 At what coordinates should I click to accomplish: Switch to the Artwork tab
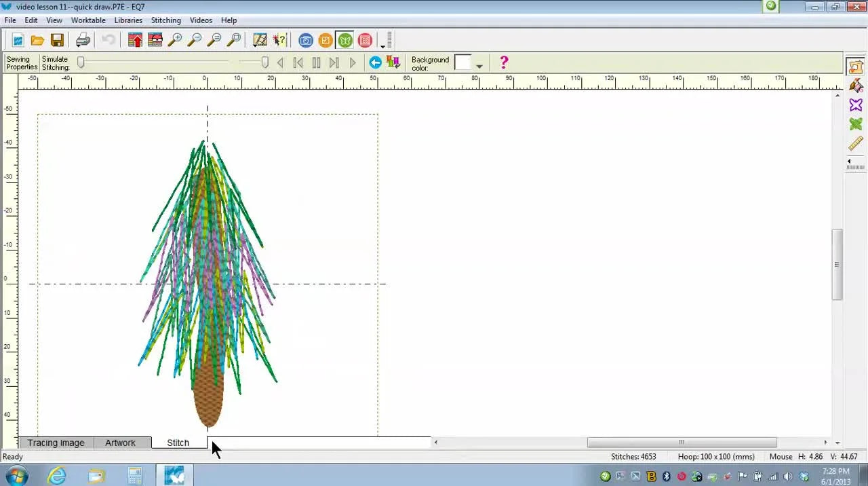click(121, 443)
